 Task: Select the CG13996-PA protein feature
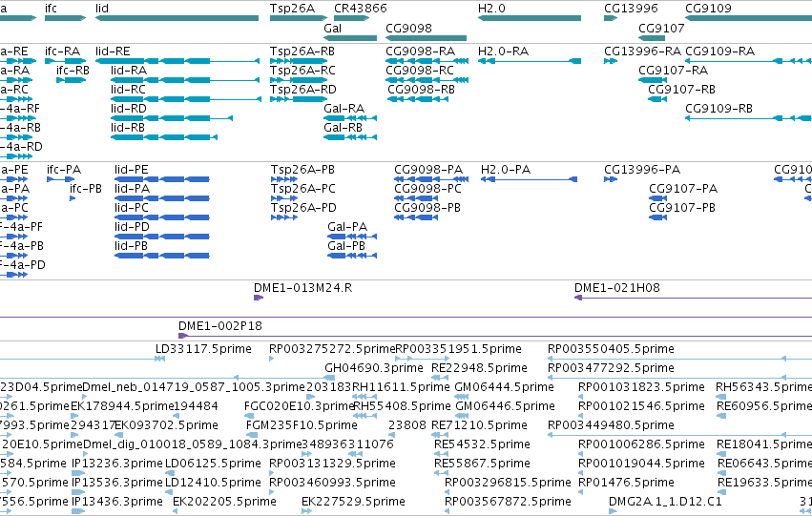(611, 179)
